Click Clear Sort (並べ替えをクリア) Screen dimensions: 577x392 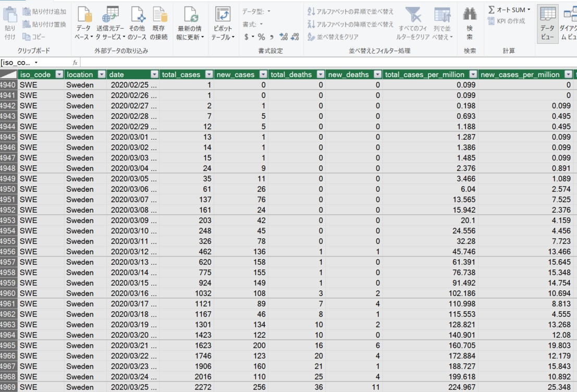pyautogui.click(x=333, y=37)
